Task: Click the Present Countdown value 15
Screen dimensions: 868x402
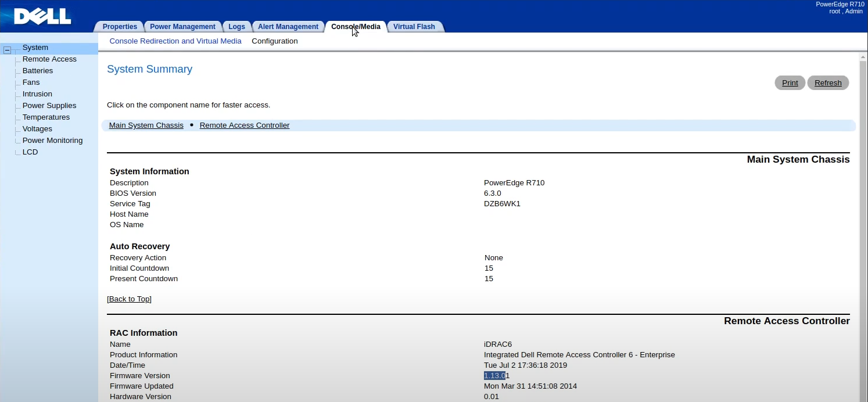Action: coord(489,279)
